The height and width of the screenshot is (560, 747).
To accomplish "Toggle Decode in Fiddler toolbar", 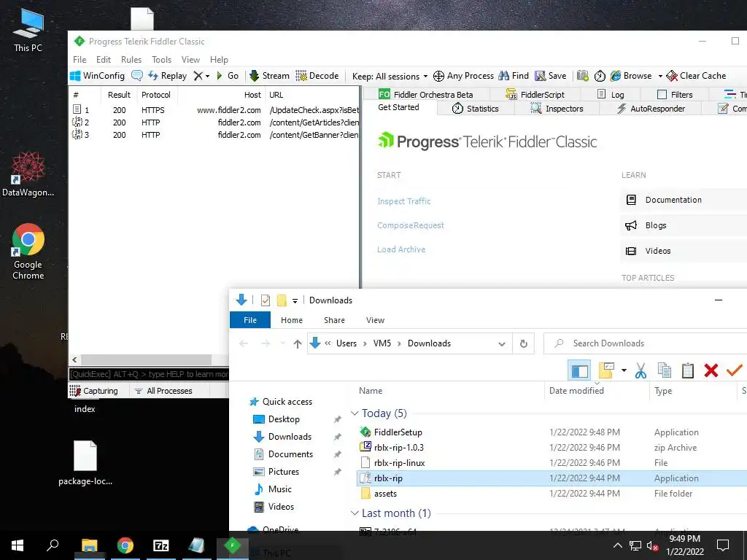I will pyautogui.click(x=317, y=76).
